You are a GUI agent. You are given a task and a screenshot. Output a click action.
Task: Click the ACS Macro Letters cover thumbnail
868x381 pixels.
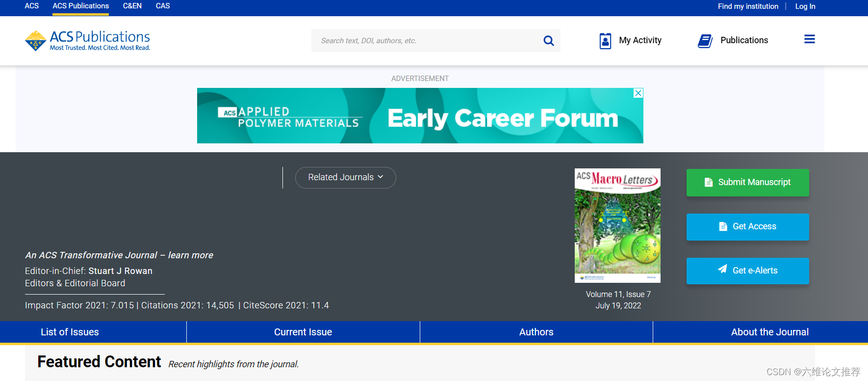point(617,226)
